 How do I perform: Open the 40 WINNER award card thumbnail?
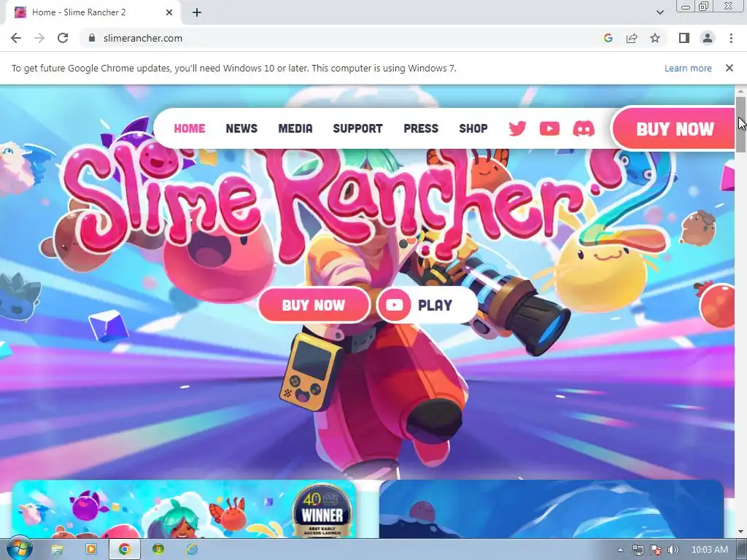coord(184,510)
